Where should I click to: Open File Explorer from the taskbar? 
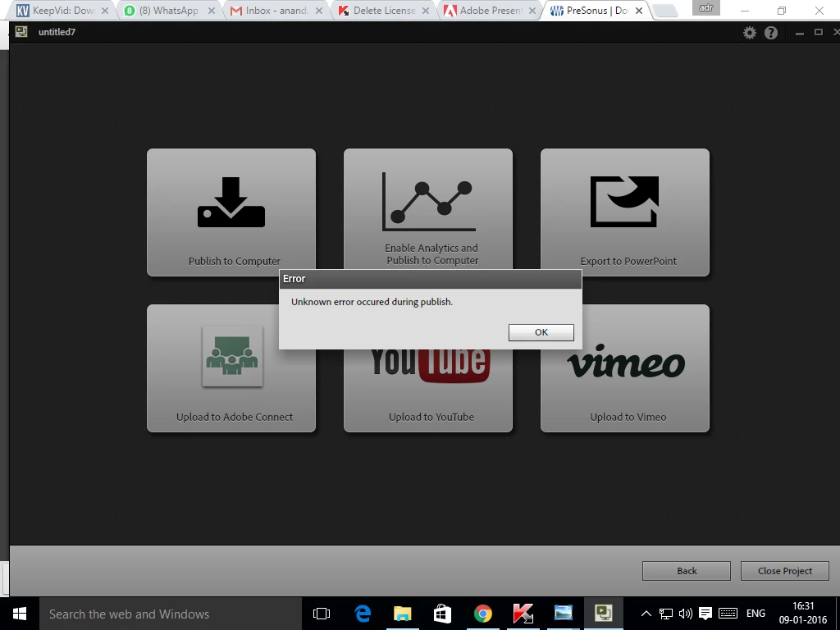(402, 614)
